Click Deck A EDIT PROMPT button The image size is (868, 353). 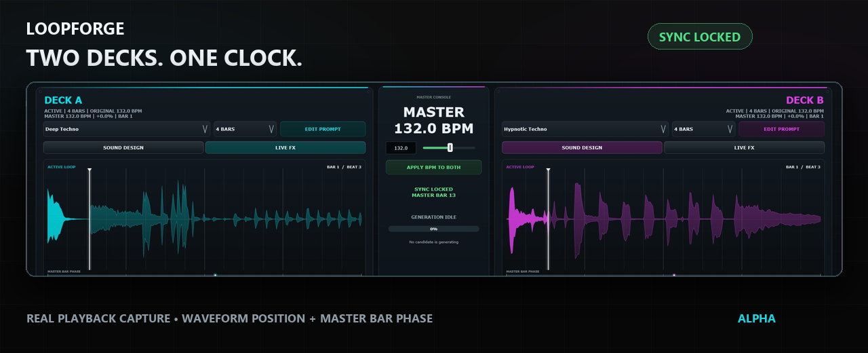coord(323,129)
